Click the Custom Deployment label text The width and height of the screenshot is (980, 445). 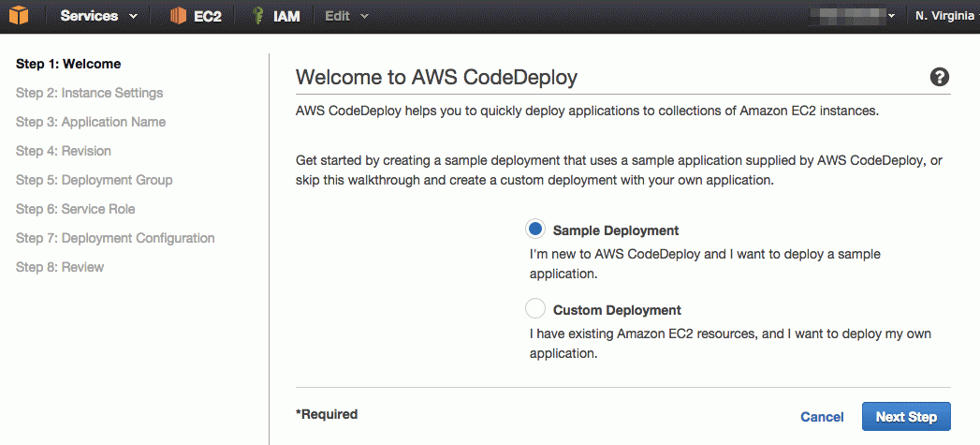point(617,310)
